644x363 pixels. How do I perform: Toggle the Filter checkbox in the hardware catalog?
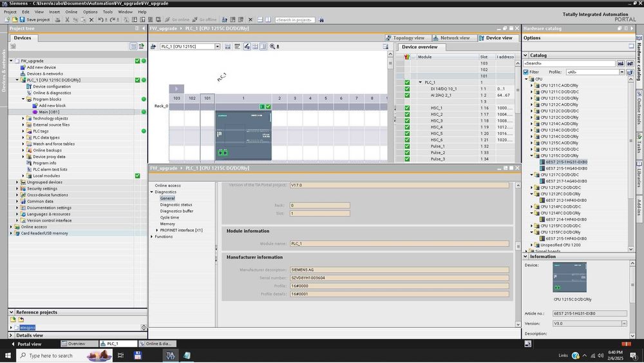(526, 72)
